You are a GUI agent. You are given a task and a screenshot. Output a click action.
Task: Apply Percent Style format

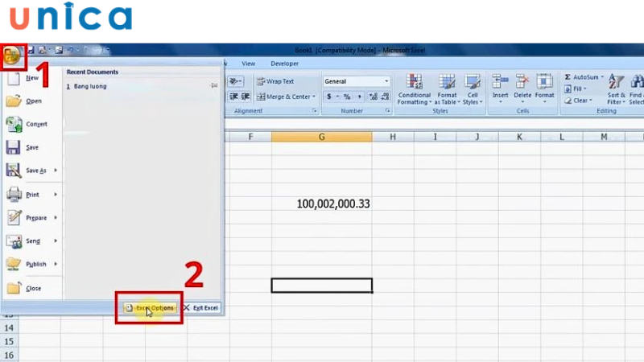click(x=347, y=97)
